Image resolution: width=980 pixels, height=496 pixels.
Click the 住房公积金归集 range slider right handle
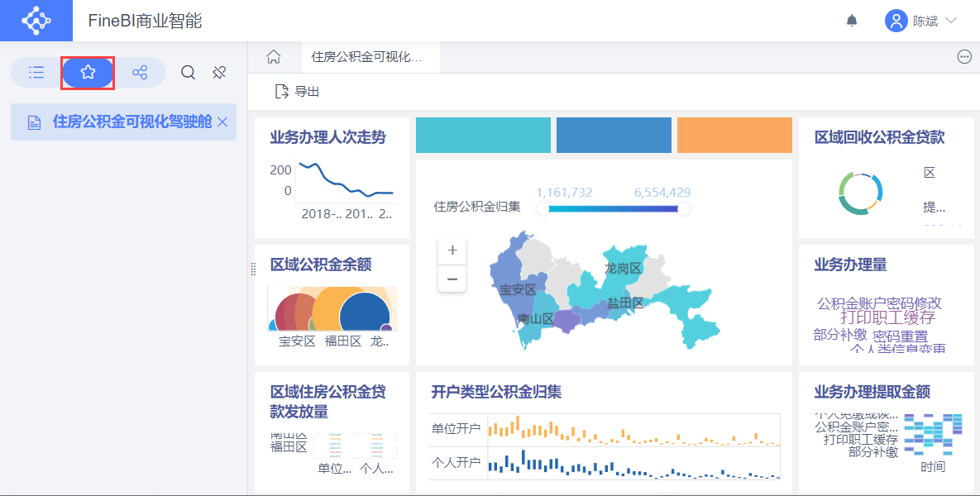(x=684, y=208)
